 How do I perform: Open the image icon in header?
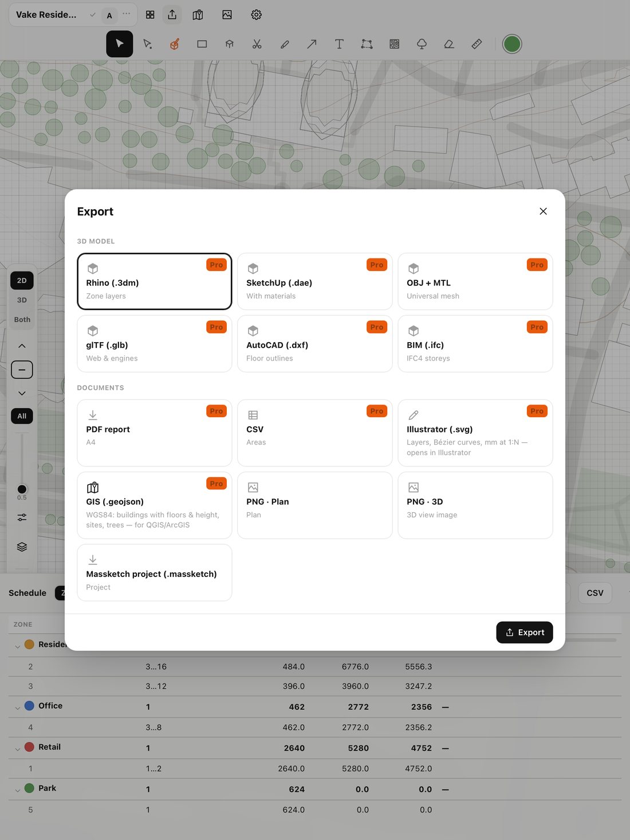227,15
